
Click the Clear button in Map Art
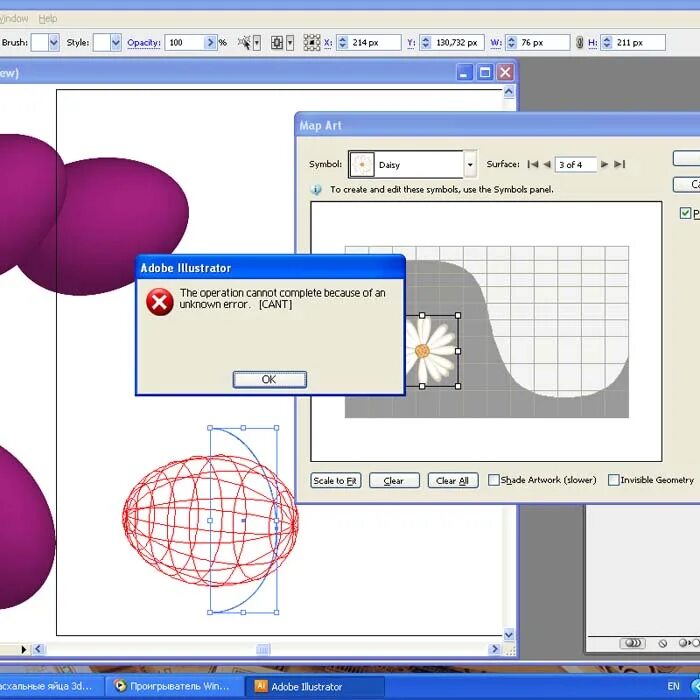point(394,480)
